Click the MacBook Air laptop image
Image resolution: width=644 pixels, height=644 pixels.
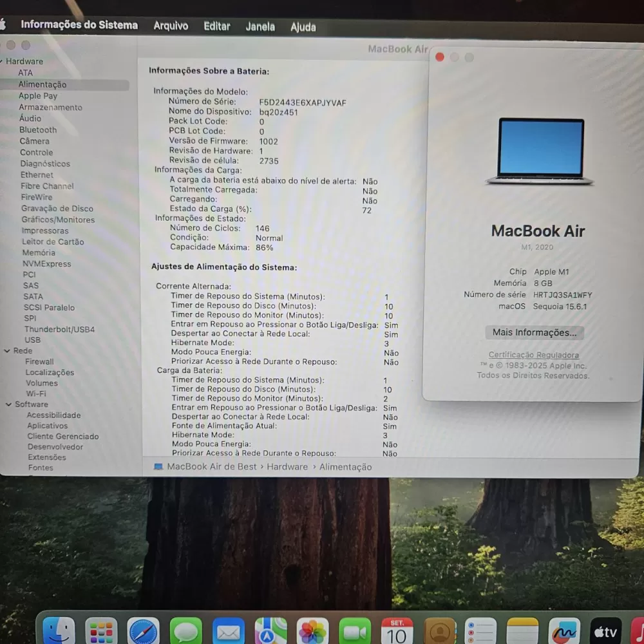pyautogui.click(x=540, y=151)
